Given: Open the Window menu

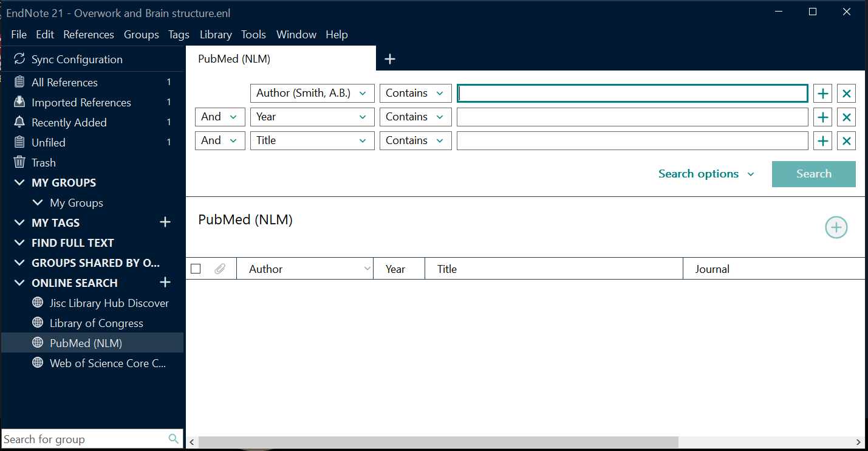Looking at the screenshot, I should pyautogui.click(x=296, y=35).
